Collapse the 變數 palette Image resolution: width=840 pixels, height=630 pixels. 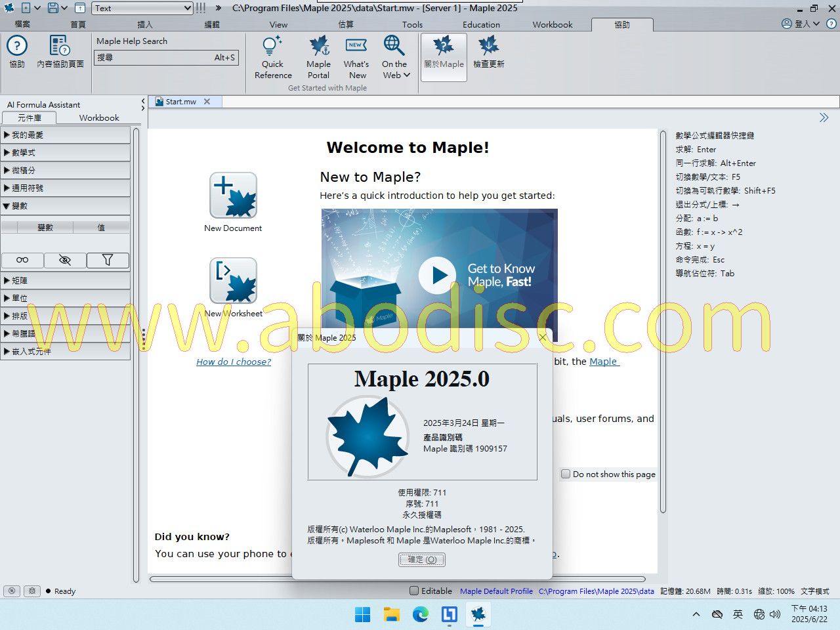(66, 205)
